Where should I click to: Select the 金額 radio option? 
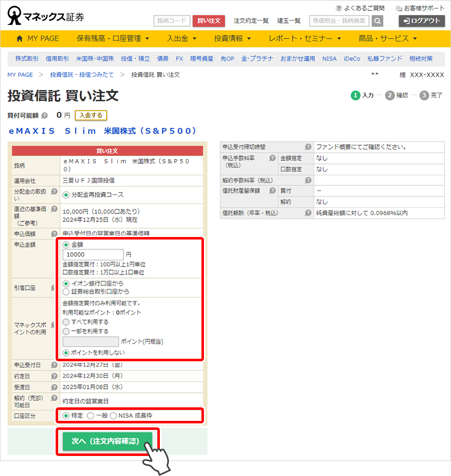tap(66, 245)
